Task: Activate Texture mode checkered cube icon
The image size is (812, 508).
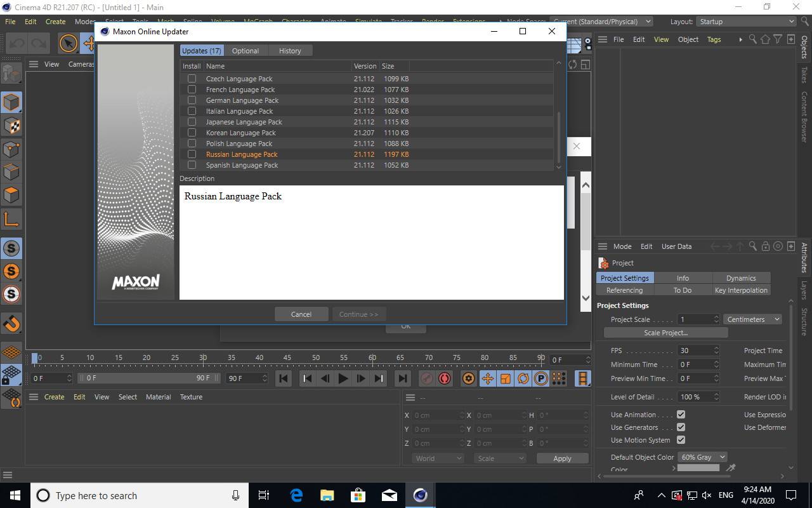Action: [x=11, y=126]
